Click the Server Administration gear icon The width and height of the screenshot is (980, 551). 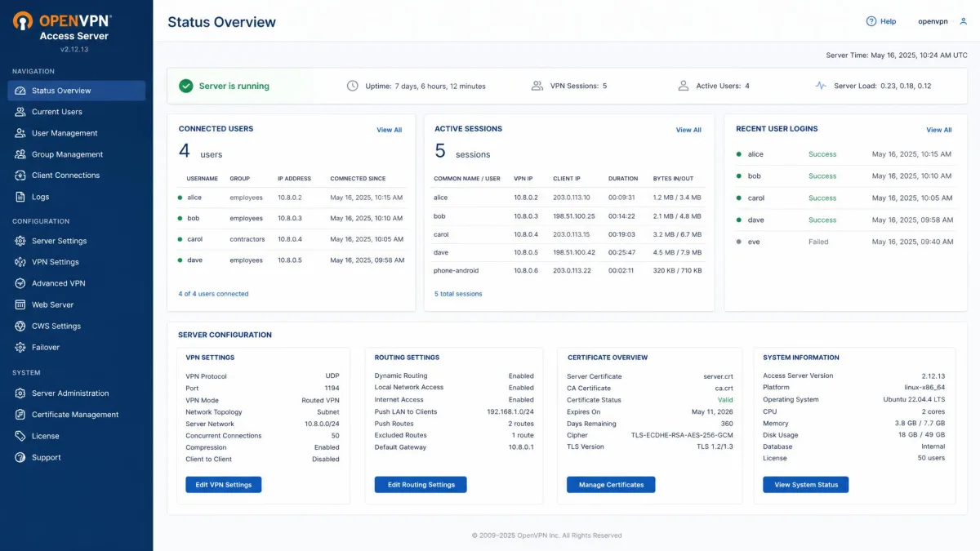20,393
